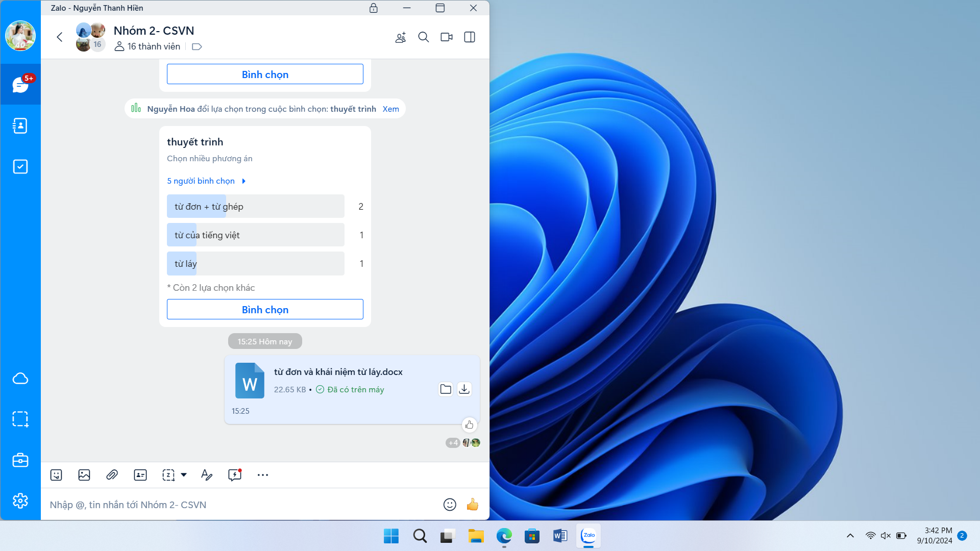Viewport: 980px width, 551px height.
Task: Open the Contacts sidebar icon
Action: 20,126
